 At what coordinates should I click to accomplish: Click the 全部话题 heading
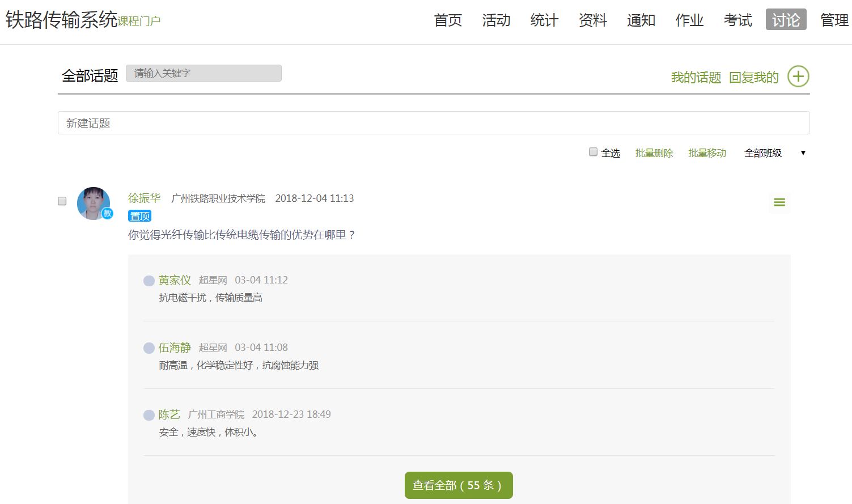(90, 75)
